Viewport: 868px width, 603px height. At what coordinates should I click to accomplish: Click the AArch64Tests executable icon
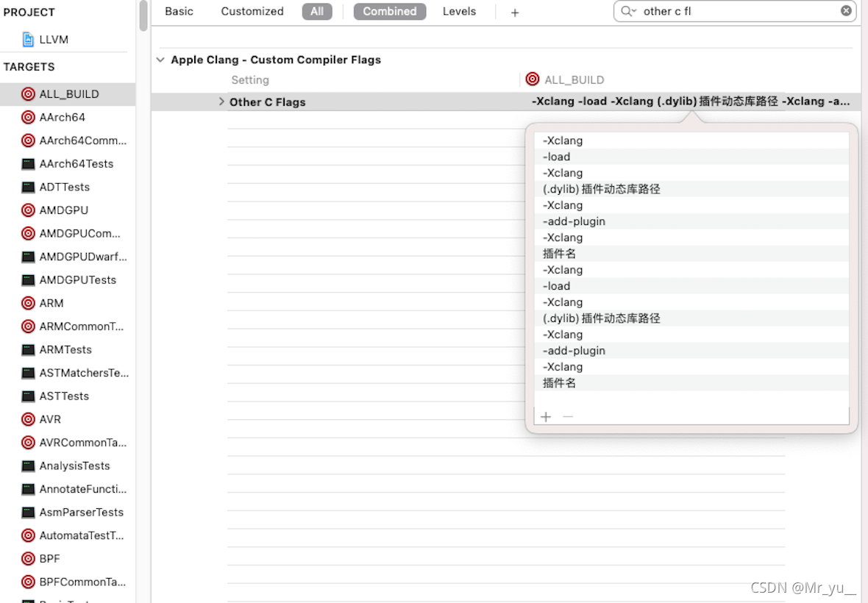pos(28,164)
